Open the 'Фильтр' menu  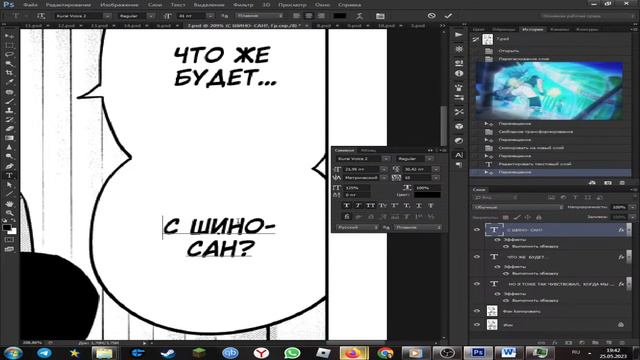click(243, 5)
